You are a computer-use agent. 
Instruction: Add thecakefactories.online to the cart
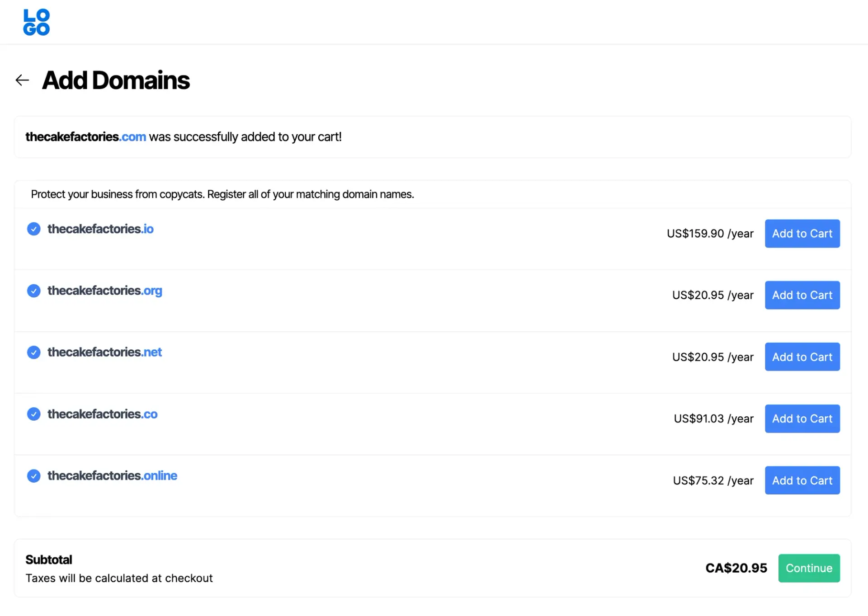(802, 480)
